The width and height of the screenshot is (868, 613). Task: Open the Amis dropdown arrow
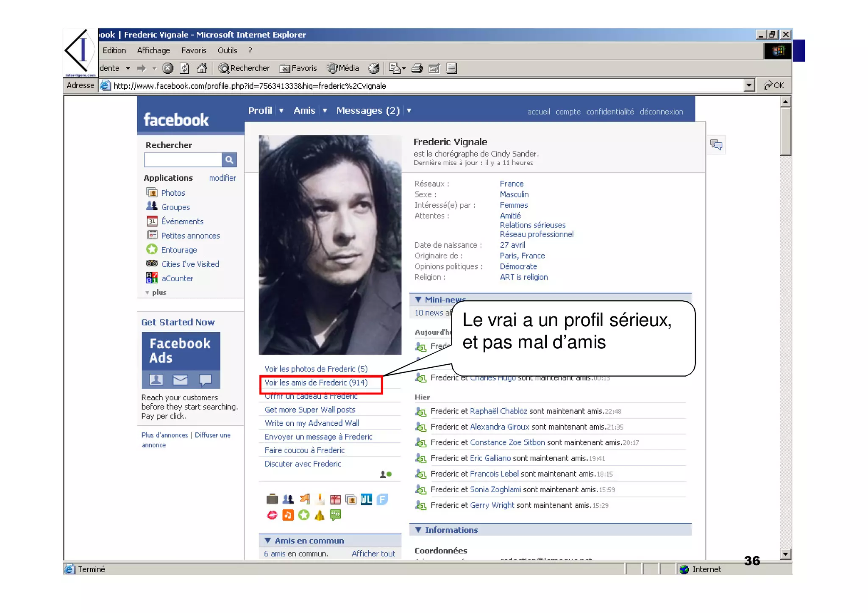pos(325,111)
